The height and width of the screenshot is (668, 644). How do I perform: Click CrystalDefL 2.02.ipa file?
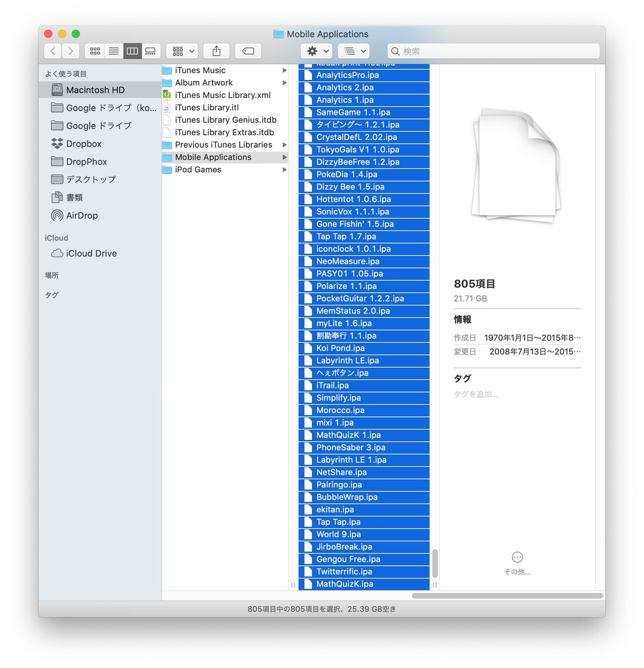click(x=364, y=137)
